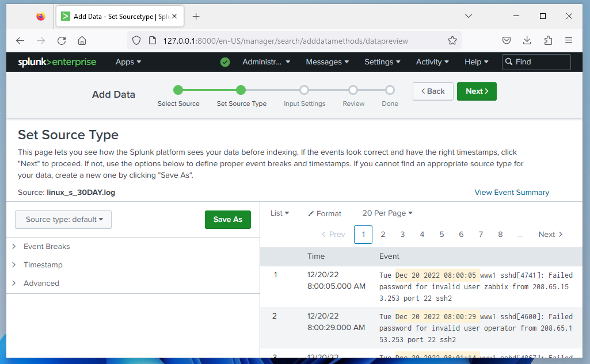Go to results page 3

click(402, 235)
